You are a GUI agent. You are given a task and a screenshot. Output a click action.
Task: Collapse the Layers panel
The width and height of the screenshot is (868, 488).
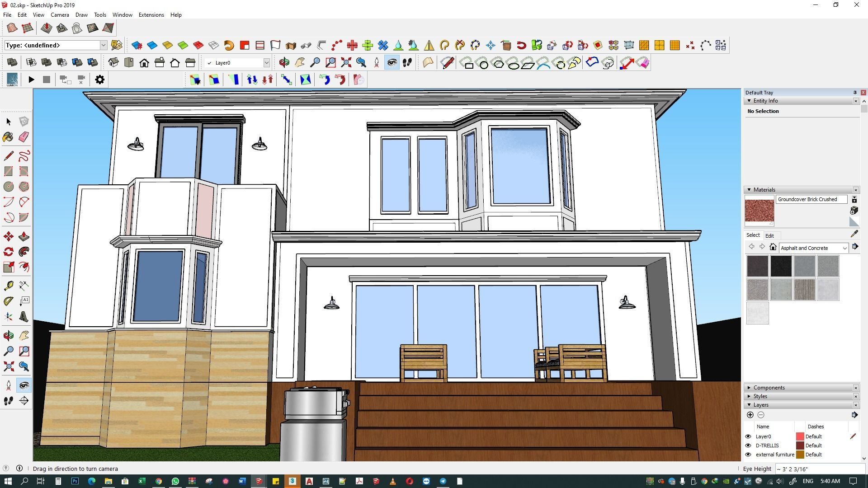(749, 405)
